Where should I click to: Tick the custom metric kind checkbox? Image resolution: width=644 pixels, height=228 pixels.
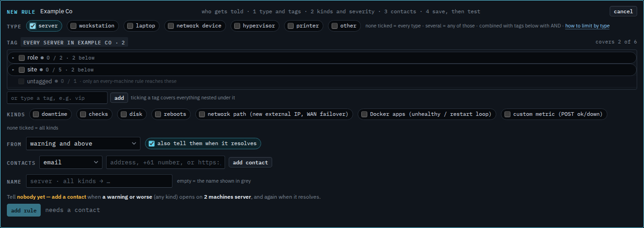[x=507, y=114]
